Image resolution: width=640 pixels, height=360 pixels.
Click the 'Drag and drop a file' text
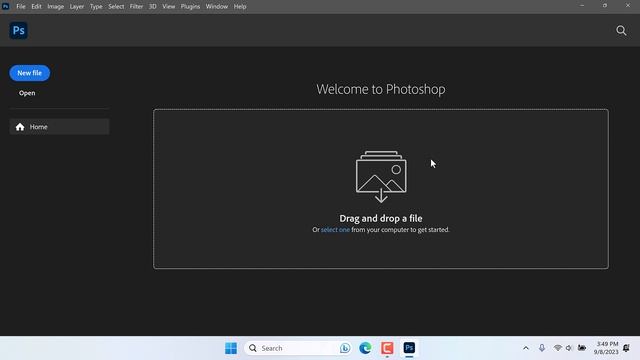(x=381, y=218)
